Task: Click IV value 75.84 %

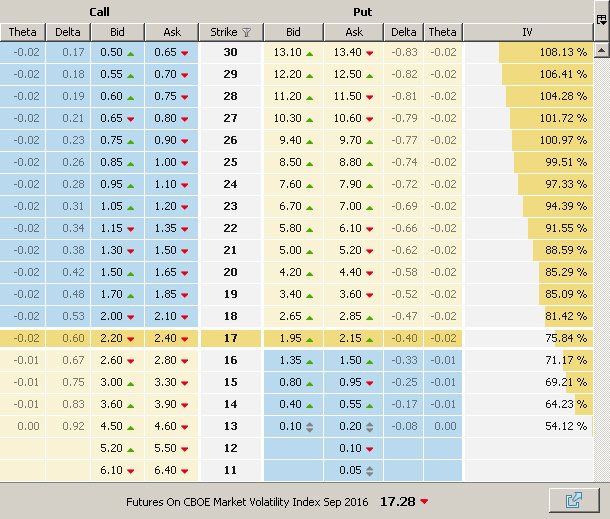Action: pyautogui.click(x=528, y=338)
